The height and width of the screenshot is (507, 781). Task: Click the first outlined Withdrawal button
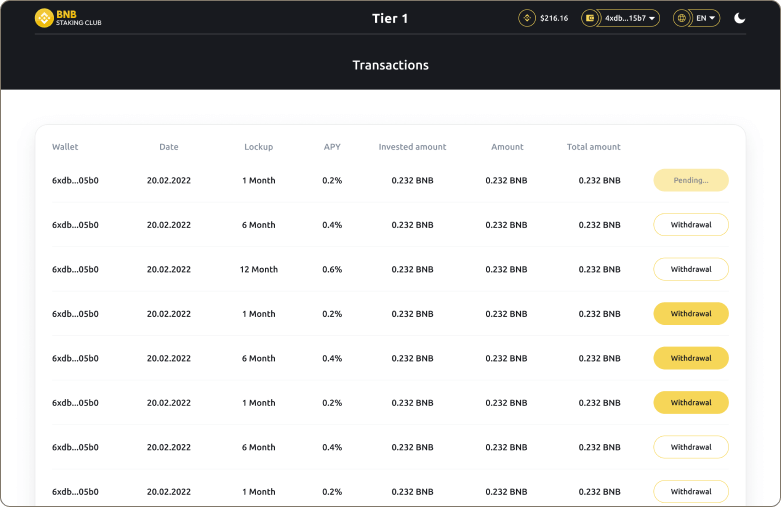[690, 225]
